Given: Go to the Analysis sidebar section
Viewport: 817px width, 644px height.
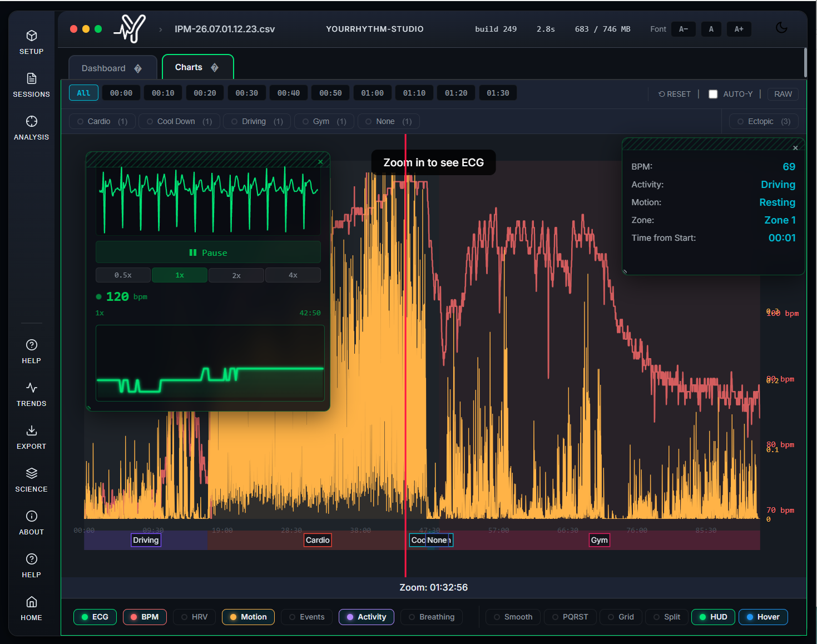Looking at the screenshot, I should [32, 128].
